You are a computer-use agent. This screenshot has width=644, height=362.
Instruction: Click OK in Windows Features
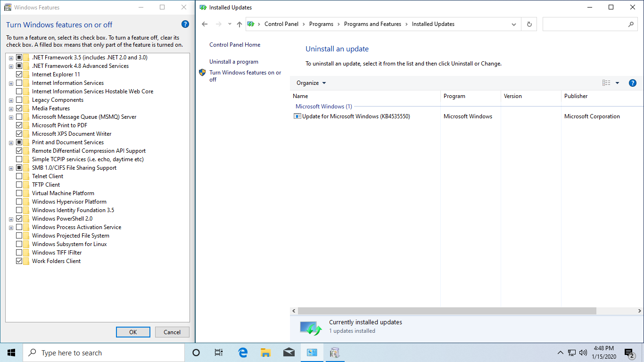[x=133, y=332]
